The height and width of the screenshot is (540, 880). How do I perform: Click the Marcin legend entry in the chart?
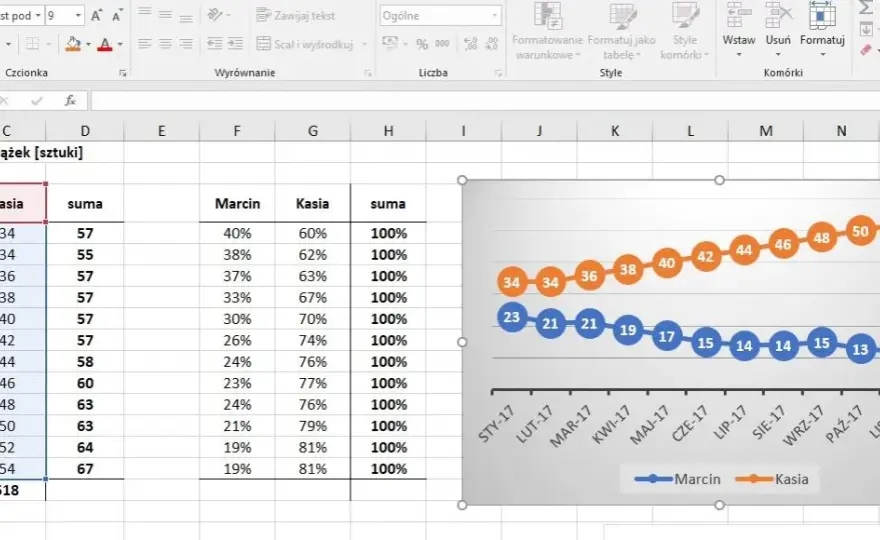tap(677, 479)
